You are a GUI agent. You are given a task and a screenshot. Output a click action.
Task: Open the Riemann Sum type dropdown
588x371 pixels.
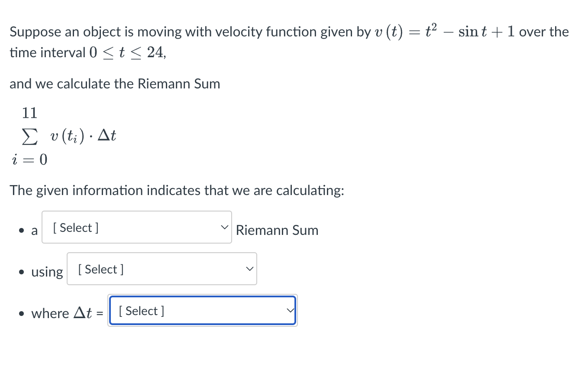tap(136, 227)
